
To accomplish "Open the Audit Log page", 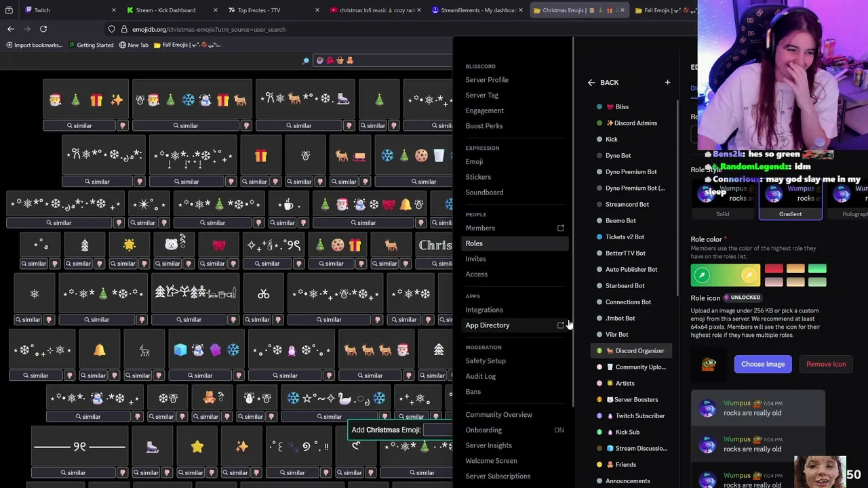I will 481,376.
